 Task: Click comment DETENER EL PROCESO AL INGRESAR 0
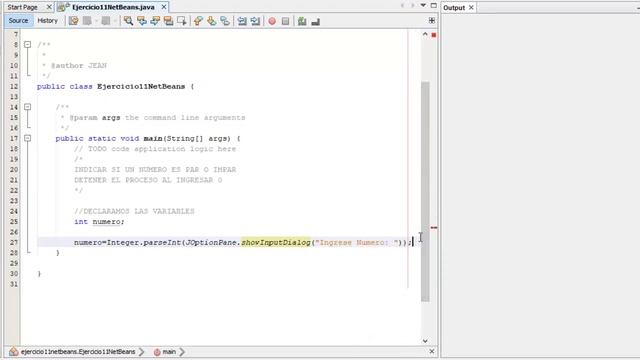click(x=148, y=180)
